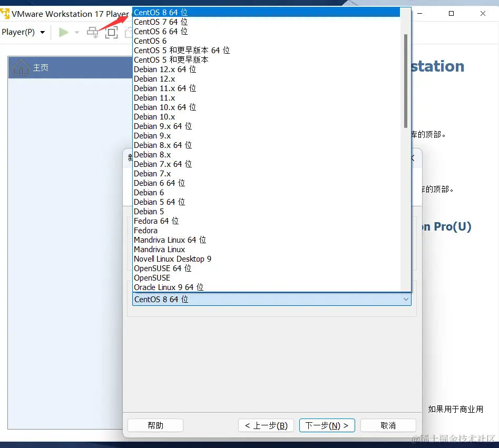Pick Debian 7.x 64 位
The image size is (499, 448).
266,164
